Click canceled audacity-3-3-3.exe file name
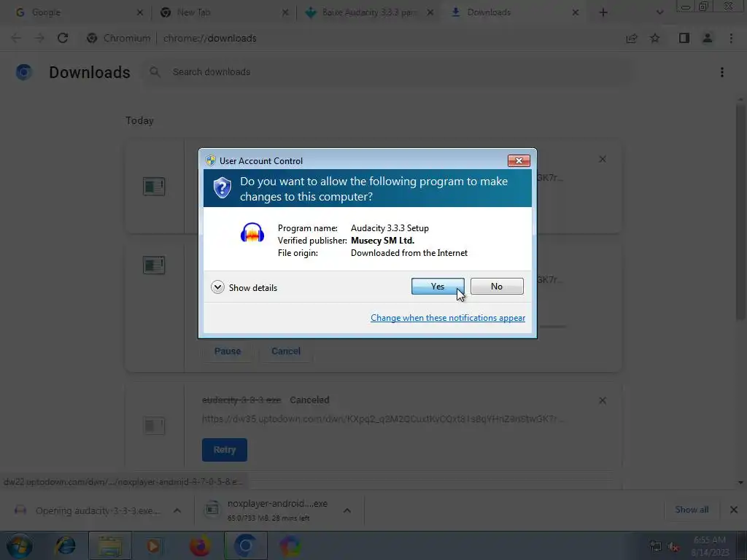The image size is (747, 560). point(241,400)
